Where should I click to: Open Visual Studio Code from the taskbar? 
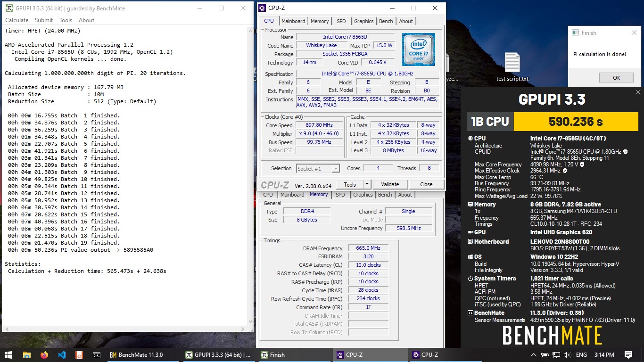coord(62,355)
